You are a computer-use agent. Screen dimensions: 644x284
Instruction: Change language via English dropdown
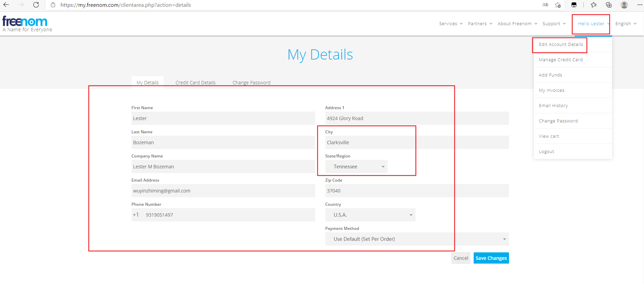tap(626, 23)
